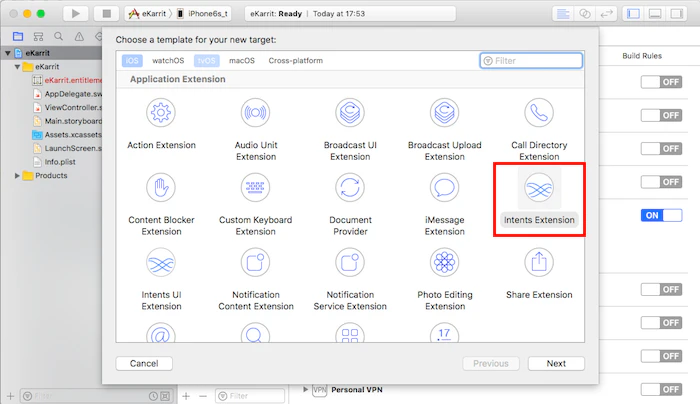700x404 pixels.
Task: Expand the Personal VPN capability section
Action: [x=305, y=389]
